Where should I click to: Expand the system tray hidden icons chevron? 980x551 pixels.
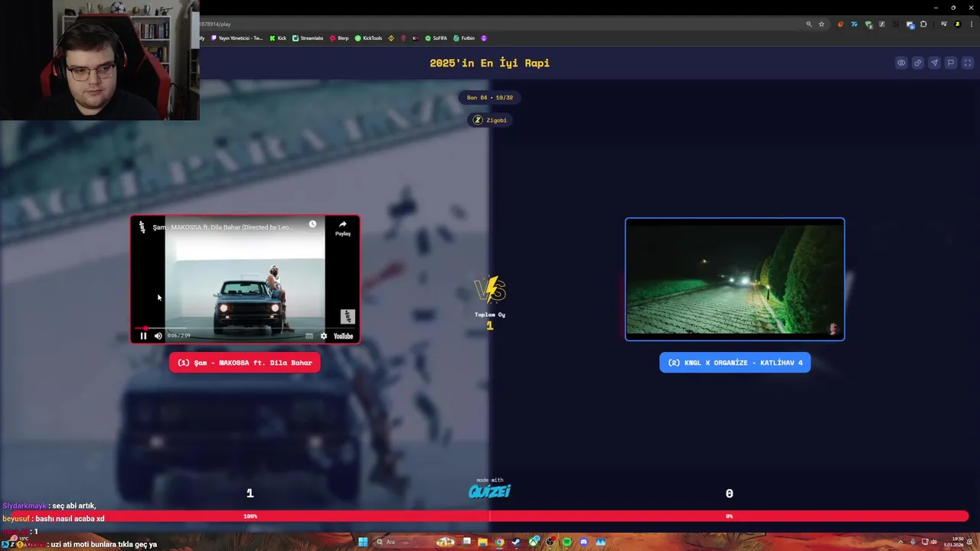(x=900, y=542)
